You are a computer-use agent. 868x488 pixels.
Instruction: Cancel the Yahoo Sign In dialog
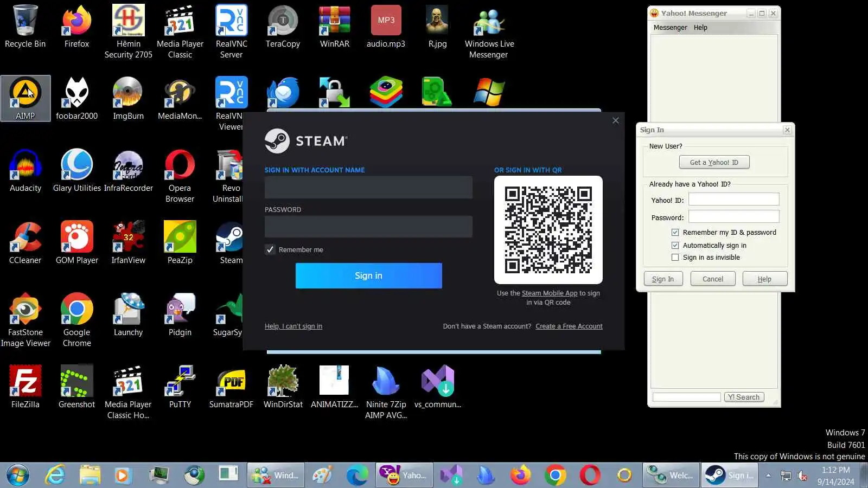pos(713,279)
